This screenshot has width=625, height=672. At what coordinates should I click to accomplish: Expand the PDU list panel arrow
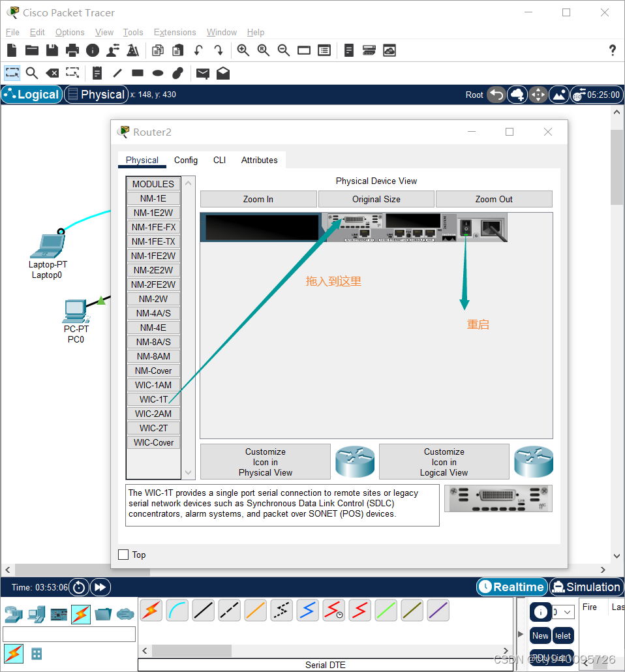[521, 634]
